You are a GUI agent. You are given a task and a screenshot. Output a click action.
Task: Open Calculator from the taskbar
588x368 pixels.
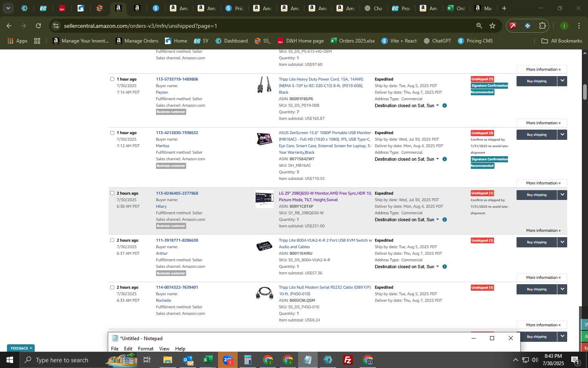247,360
